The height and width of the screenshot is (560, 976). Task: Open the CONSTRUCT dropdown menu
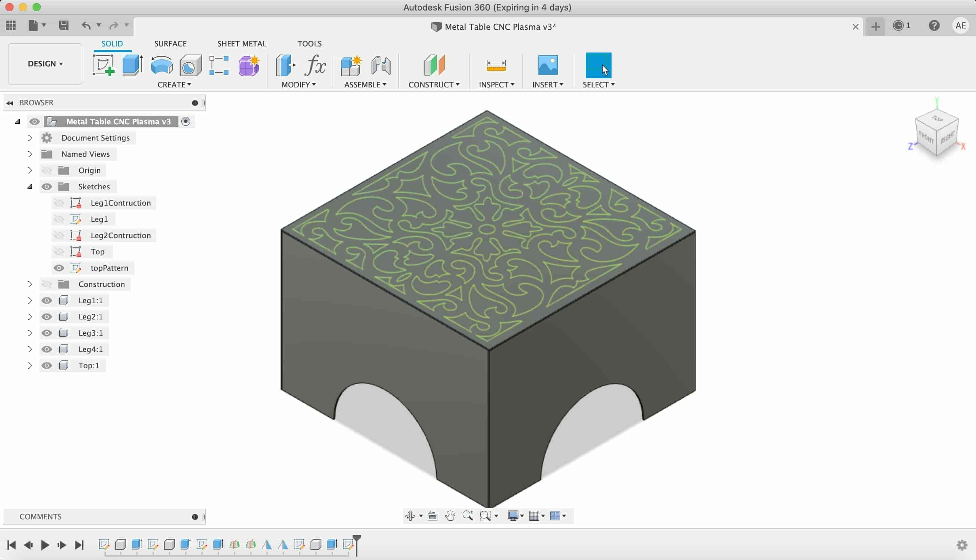[x=434, y=85]
